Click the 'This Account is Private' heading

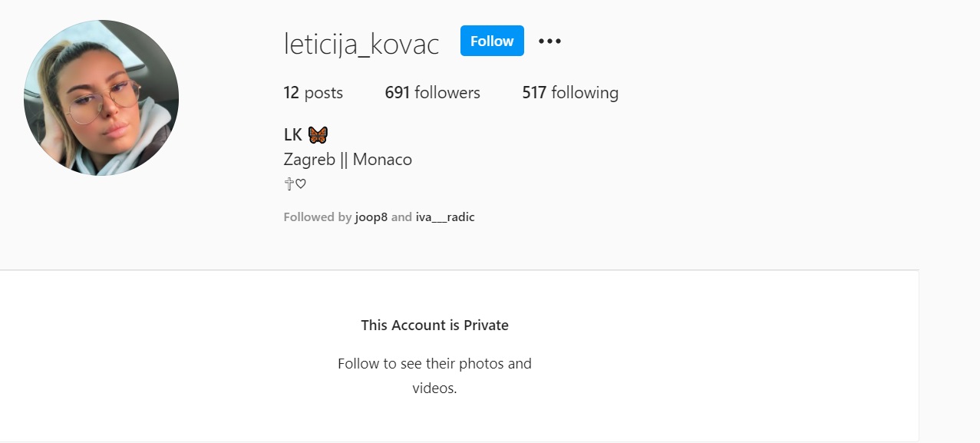pyautogui.click(x=434, y=325)
